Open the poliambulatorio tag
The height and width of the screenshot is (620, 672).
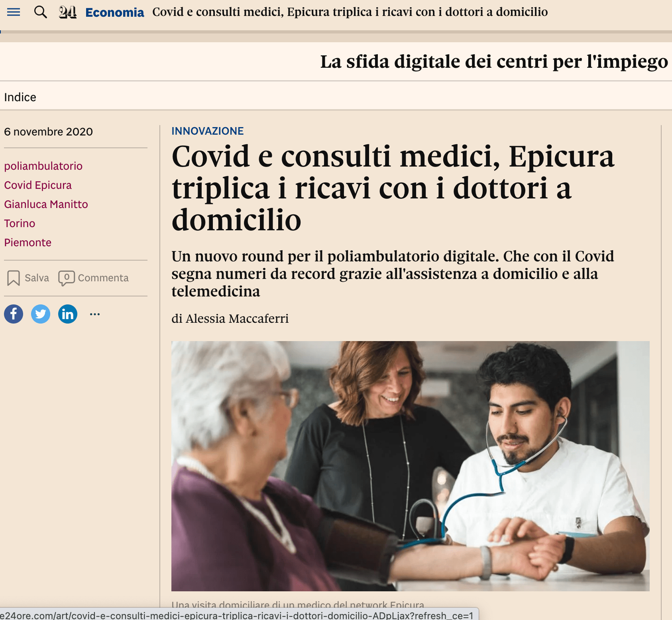pos(43,166)
